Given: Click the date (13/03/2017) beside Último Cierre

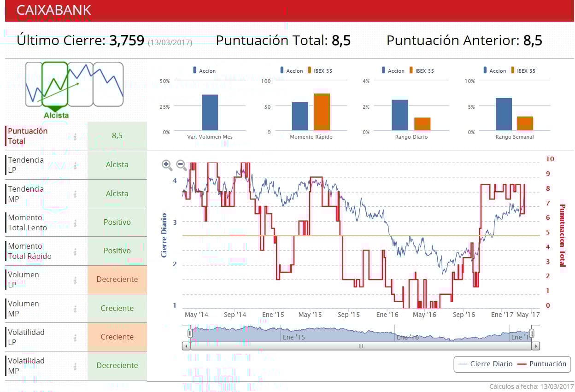Looking at the screenshot, I should pos(170,42).
